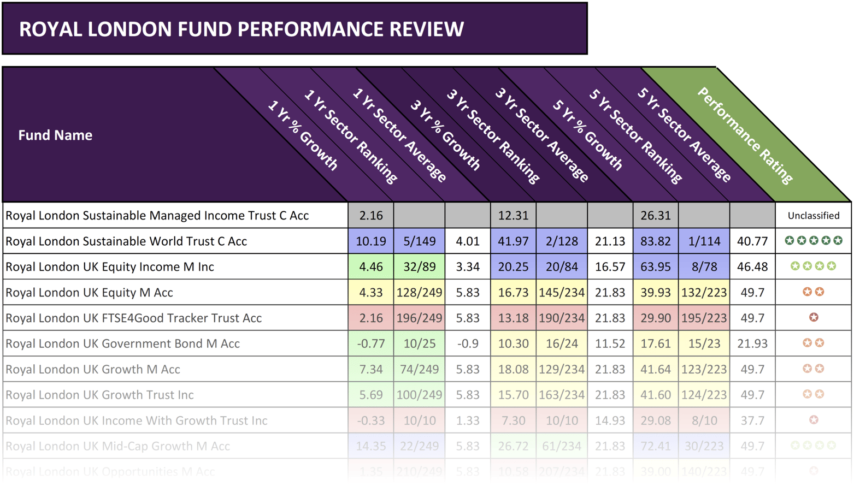854x504 pixels.
Task: Click the two-star rating for UK Government Bond M Acc
Action: coord(814,343)
